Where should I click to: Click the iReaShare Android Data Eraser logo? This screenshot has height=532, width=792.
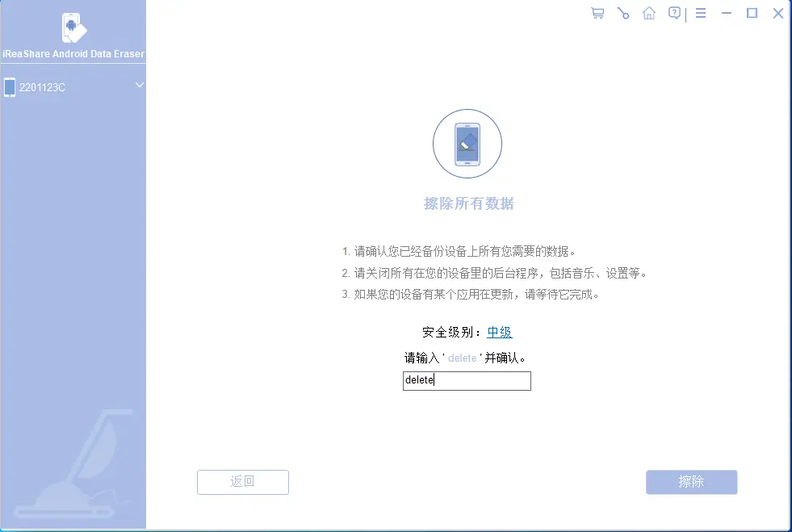click(72, 31)
